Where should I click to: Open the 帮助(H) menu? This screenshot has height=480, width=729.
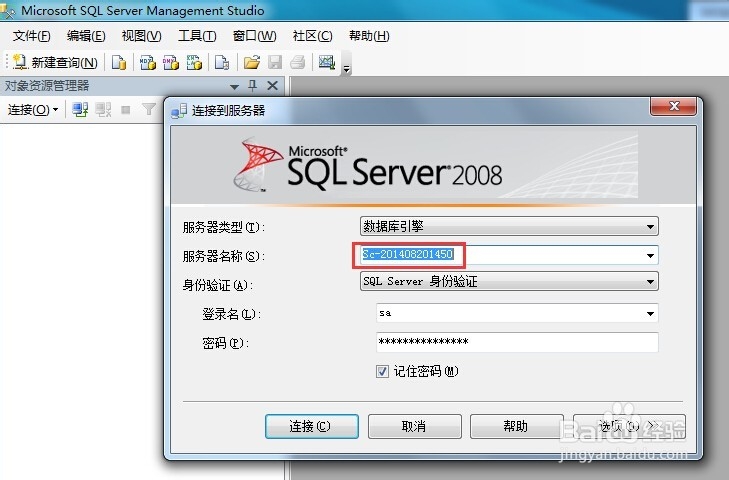tap(369, 36)
